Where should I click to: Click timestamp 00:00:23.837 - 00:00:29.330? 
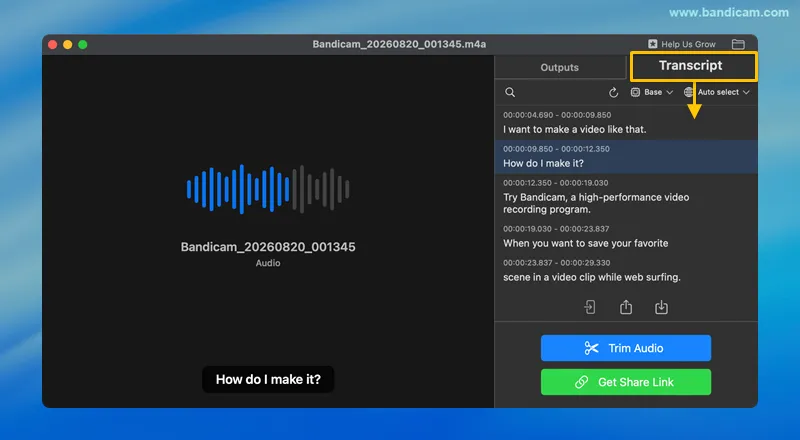click(x=557, y=263)
